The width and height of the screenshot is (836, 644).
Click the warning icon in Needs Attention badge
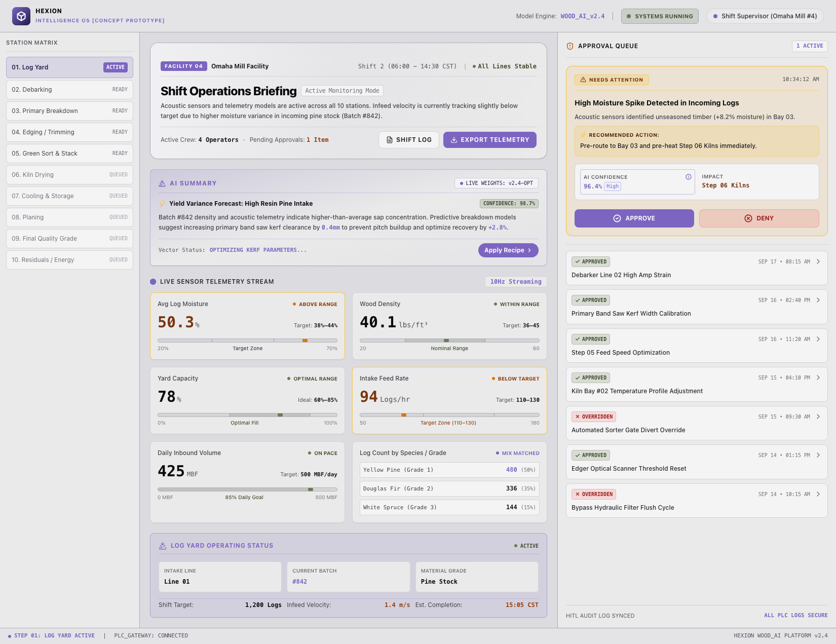583,80
